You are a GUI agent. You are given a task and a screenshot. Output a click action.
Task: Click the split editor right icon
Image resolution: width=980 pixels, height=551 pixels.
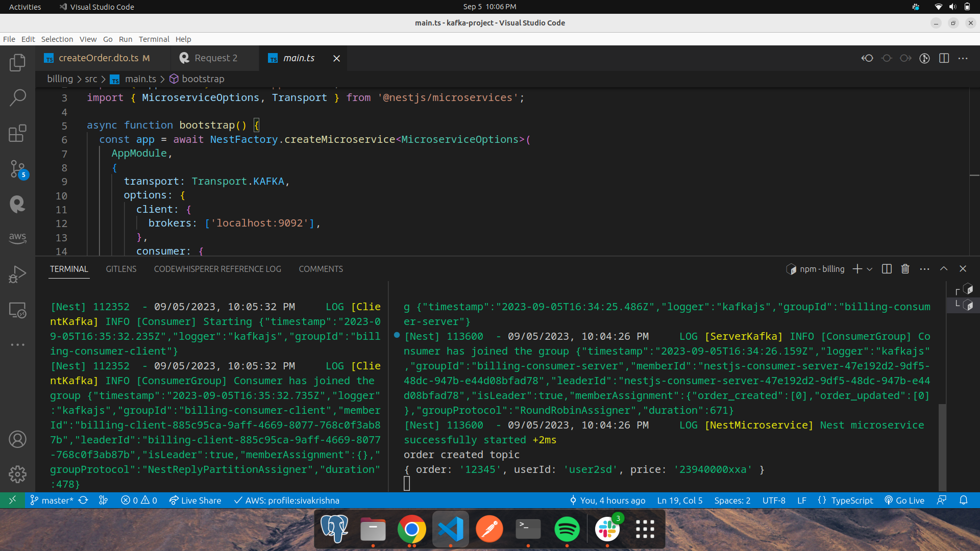pos(944,58)
